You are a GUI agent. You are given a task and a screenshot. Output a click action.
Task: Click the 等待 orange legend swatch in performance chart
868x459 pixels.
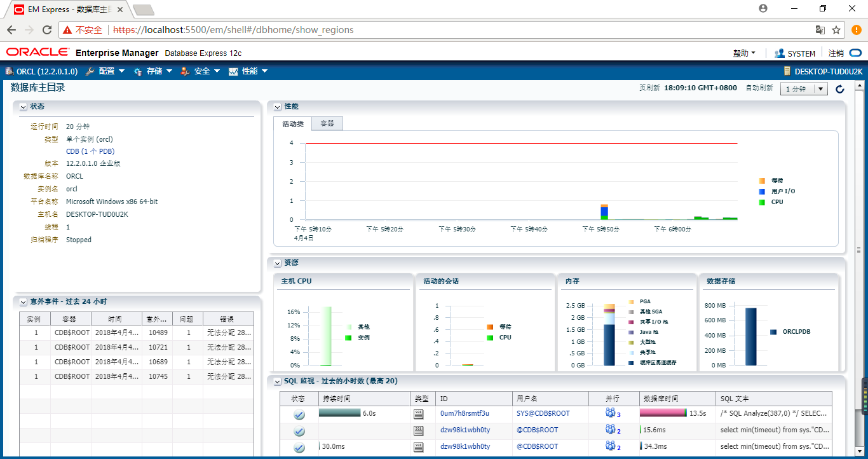point(762,181)
